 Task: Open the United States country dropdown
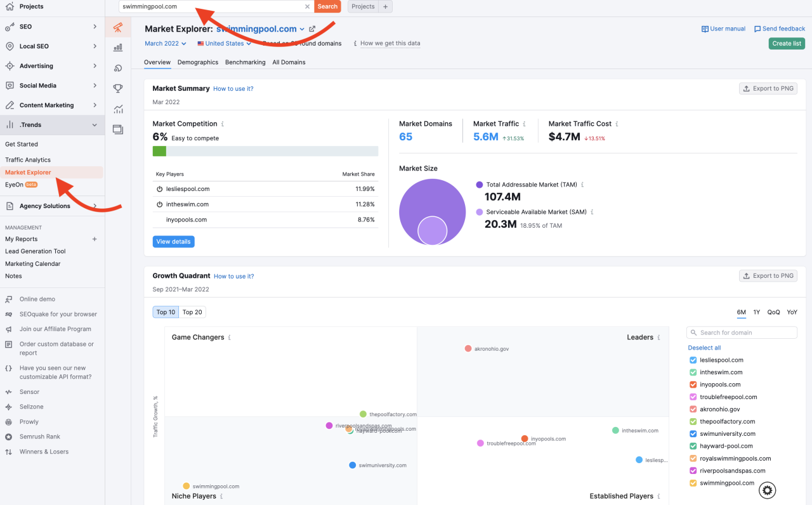click(x=225, y=44)
